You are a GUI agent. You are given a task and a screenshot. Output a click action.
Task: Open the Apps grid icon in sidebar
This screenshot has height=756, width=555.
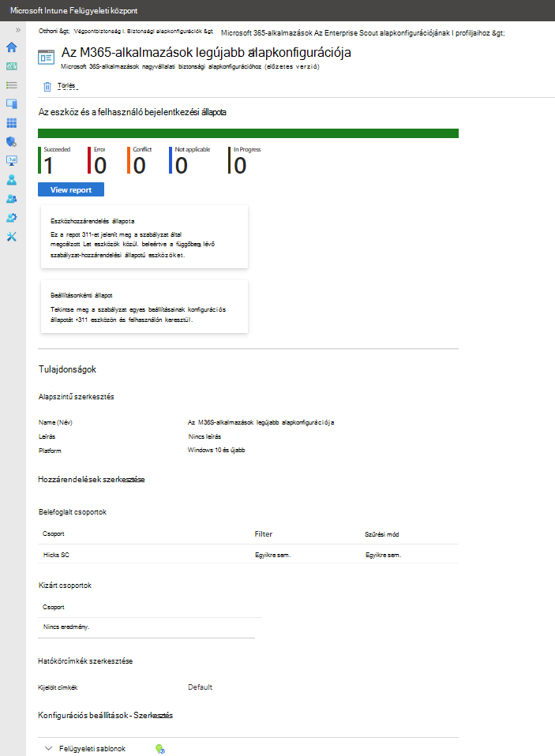(12, 123)
